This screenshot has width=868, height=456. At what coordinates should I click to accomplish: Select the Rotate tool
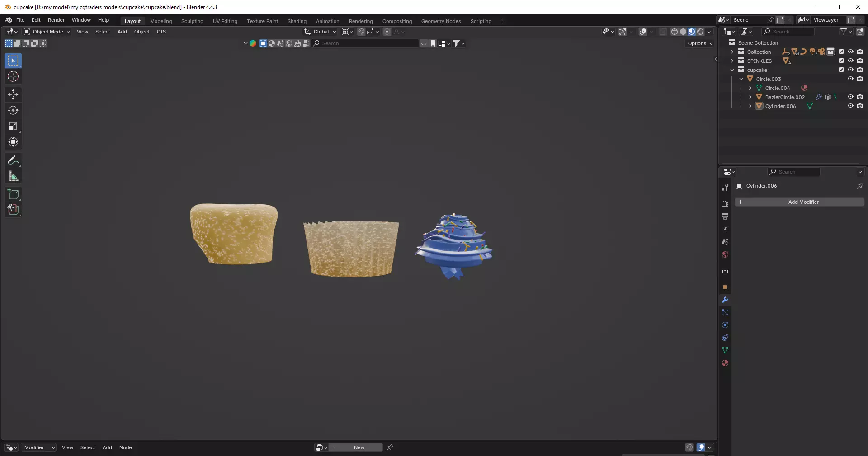[13, 110]
